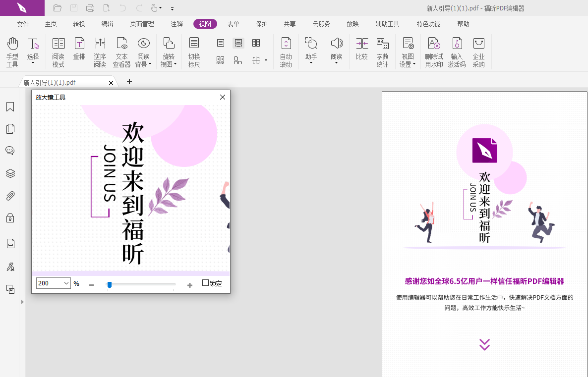Select the 手型工具 hand tool
This screenshot has height=377, width=588.
12,52
